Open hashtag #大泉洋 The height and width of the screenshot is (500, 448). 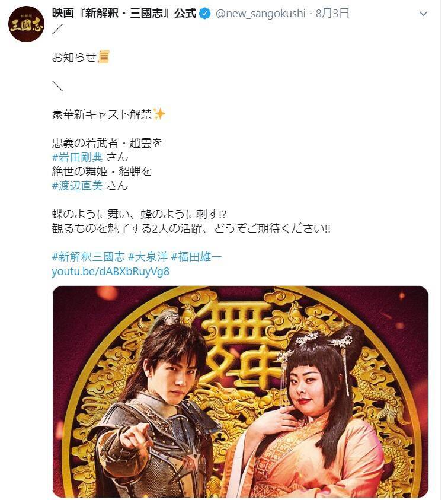pyautogui.click(x=148, y=257)
